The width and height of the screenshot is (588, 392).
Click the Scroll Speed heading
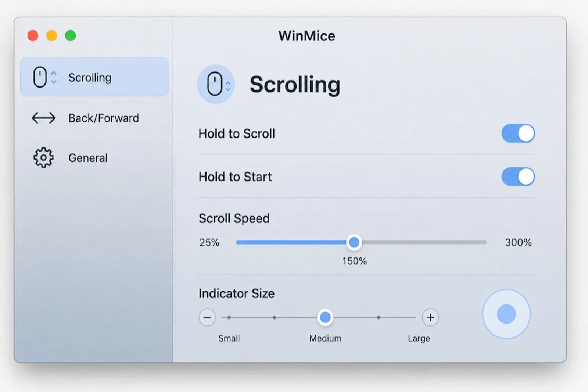[234, 218]
